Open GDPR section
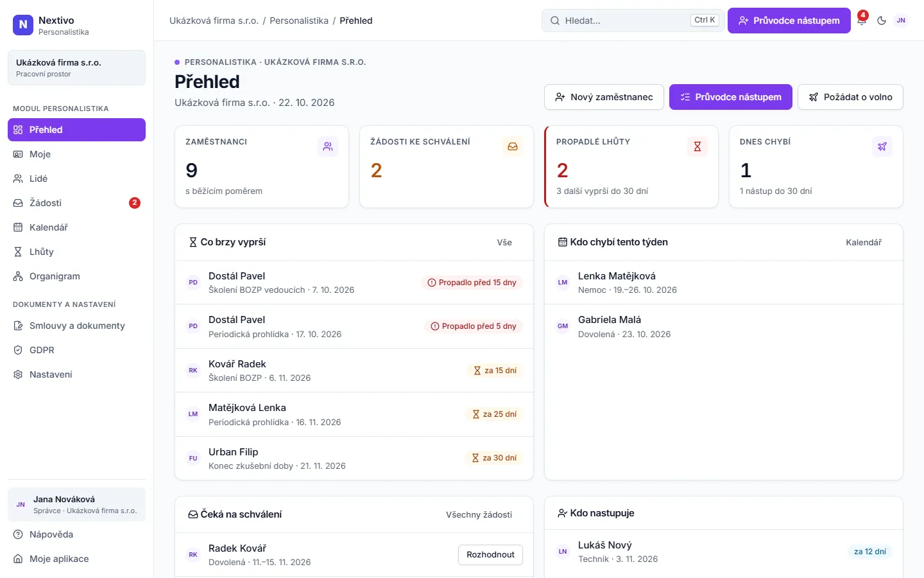This screenshot has height=578, width=924. [76, 350]
